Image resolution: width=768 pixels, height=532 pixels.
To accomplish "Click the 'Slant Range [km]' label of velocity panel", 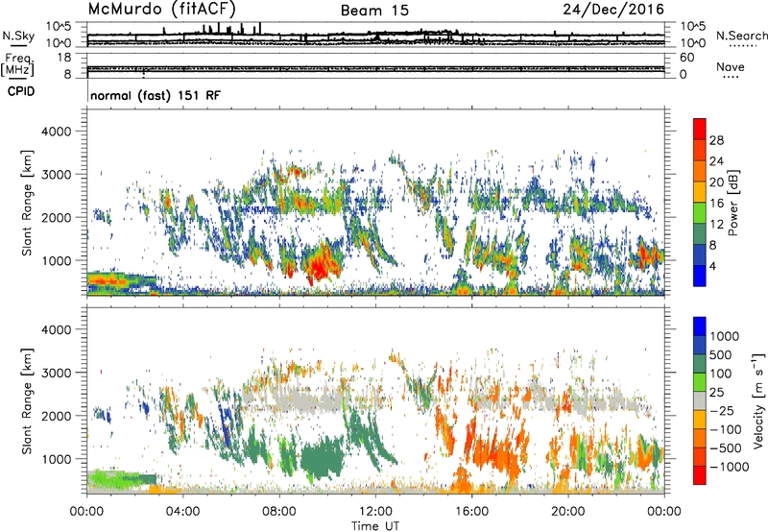I will coord(27,400).
